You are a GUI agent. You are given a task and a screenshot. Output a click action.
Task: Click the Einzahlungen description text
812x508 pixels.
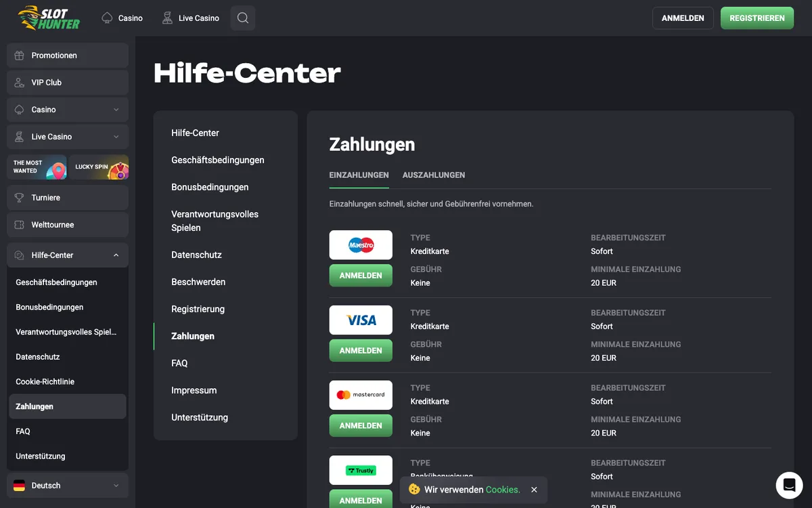point(431,204)
